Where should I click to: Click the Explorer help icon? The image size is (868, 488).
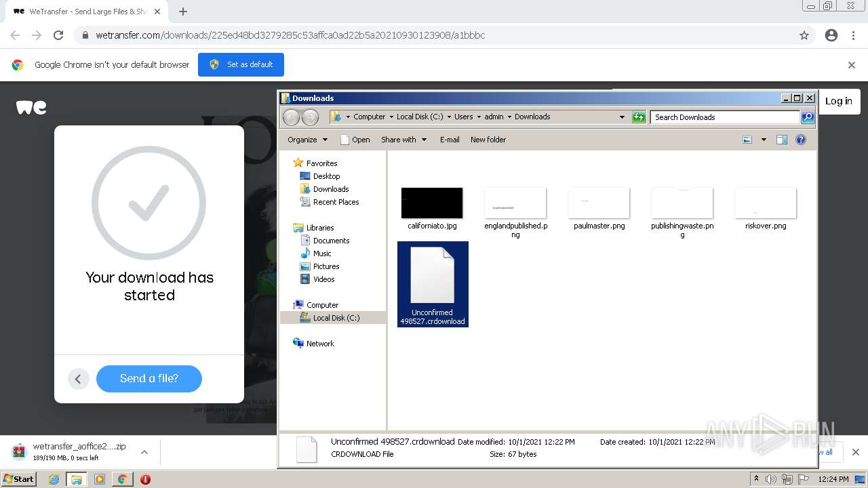[801, 140]
